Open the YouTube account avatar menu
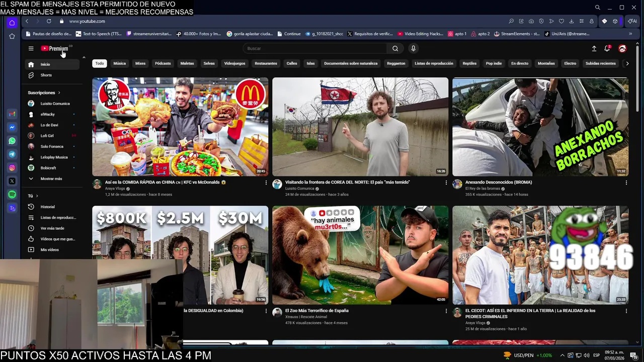644x362 pixels. [x=622, y=48]
